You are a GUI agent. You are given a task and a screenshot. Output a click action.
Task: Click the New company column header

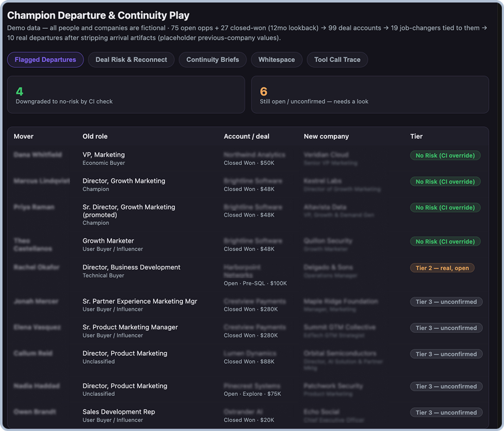pos(326,136)
